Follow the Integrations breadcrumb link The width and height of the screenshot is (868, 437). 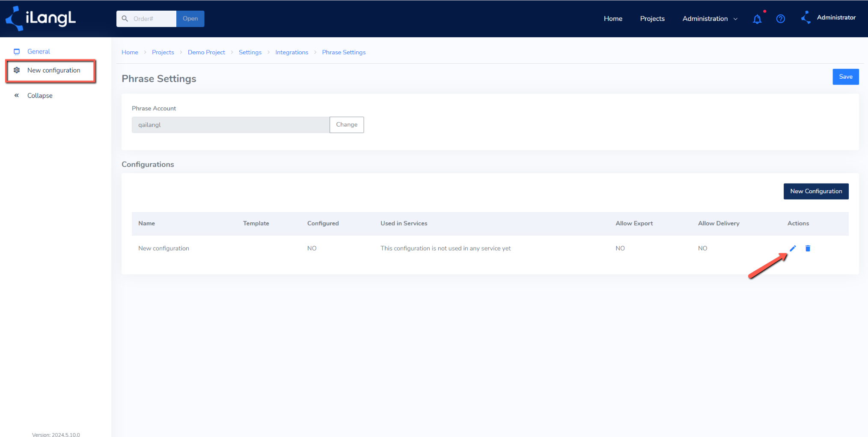(x=291, y=52)
